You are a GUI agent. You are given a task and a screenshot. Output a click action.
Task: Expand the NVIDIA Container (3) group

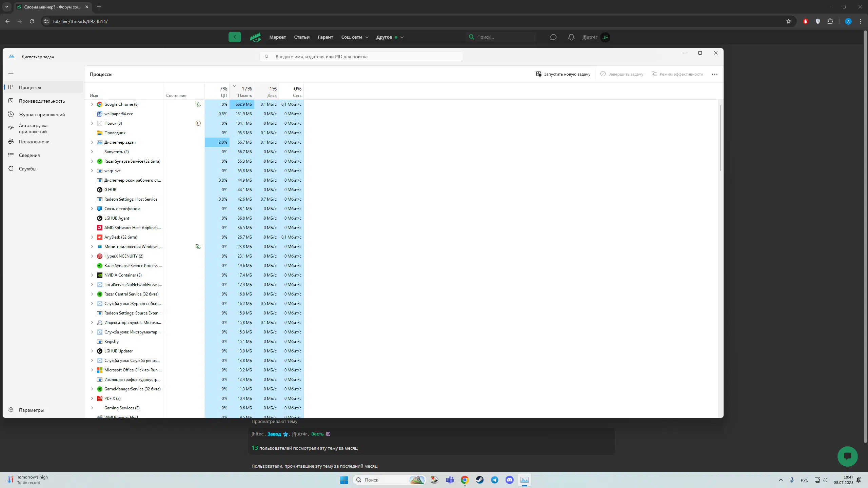[x=92, y=275]
